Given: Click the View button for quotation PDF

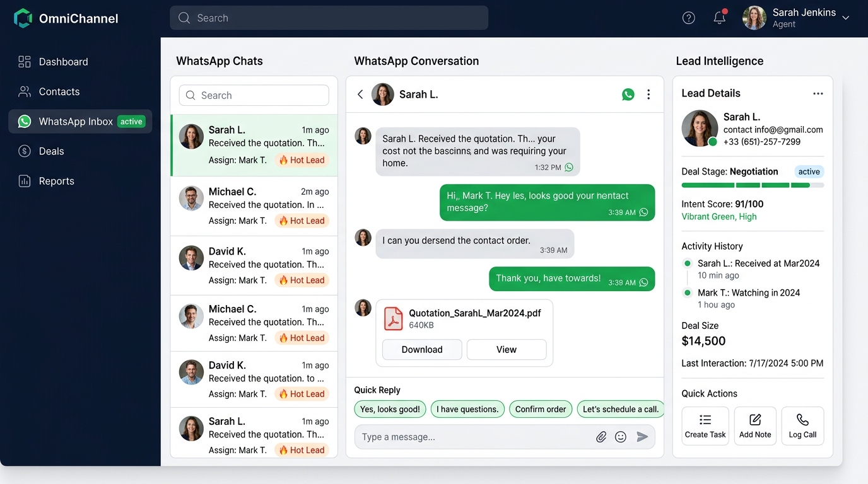Looking at the screenshot, I should [x=507, y=350].
